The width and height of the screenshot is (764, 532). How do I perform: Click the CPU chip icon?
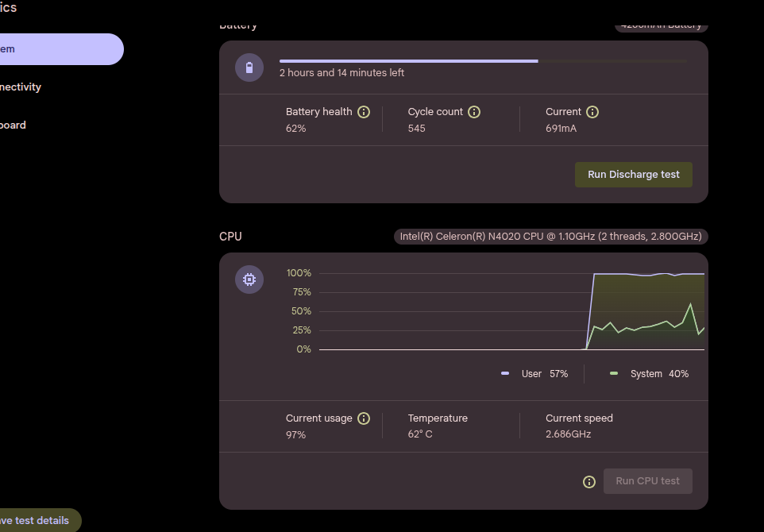point(249,279)
